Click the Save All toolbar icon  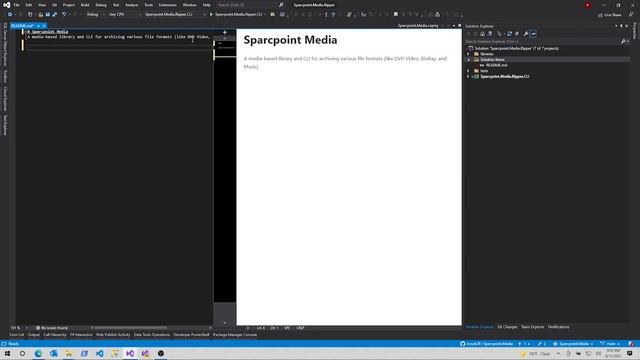54,14
